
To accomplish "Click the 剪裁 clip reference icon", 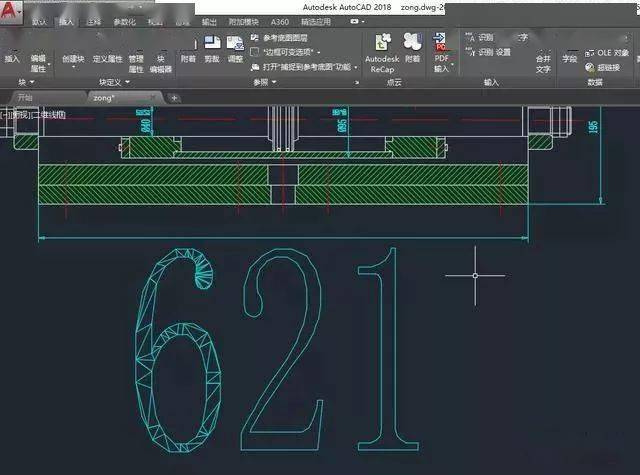I will tap(212, 44).
